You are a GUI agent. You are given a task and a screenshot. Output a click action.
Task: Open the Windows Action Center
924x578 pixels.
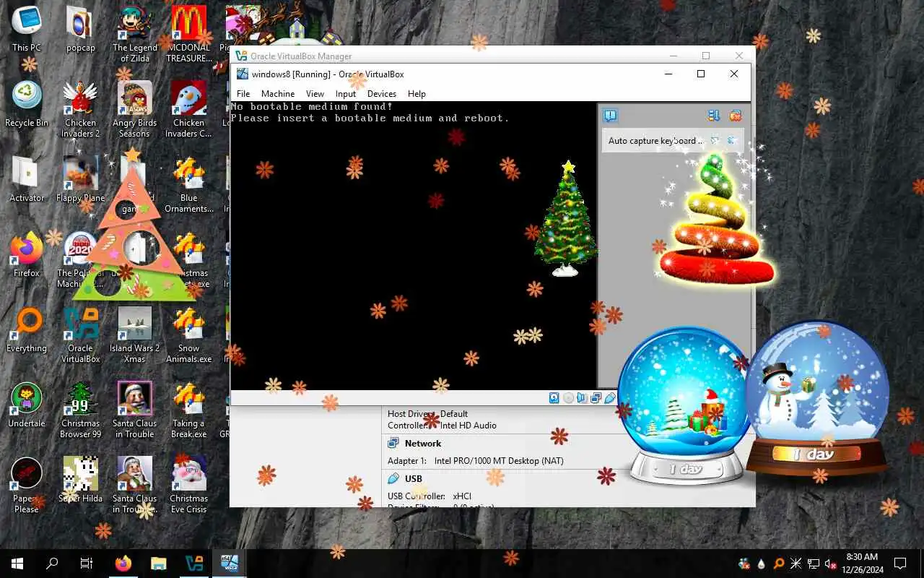(x=900, y=564)
